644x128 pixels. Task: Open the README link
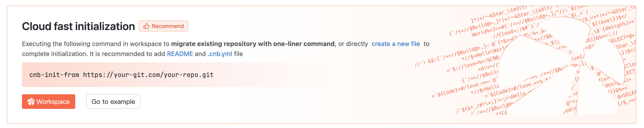click(x=180, y=54)
